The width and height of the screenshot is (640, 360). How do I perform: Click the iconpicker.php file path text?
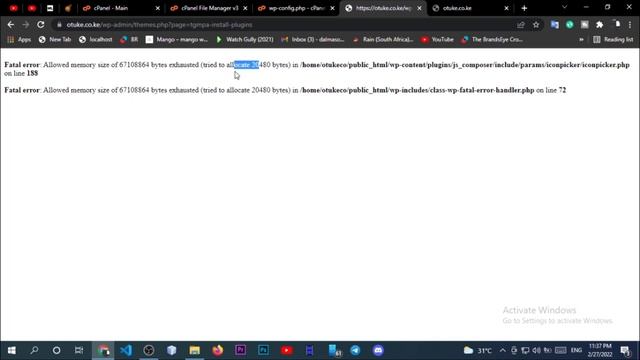click(465, 65)
